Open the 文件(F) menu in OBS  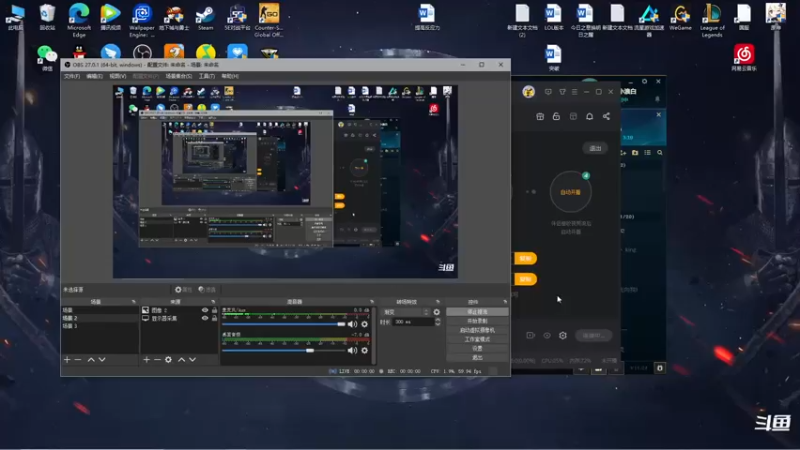coord(72,76)
